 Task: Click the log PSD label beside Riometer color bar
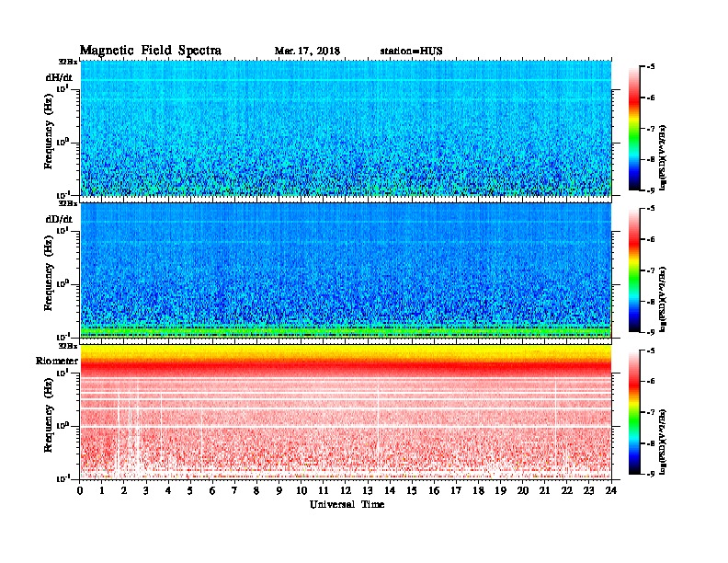click(663, 442)
